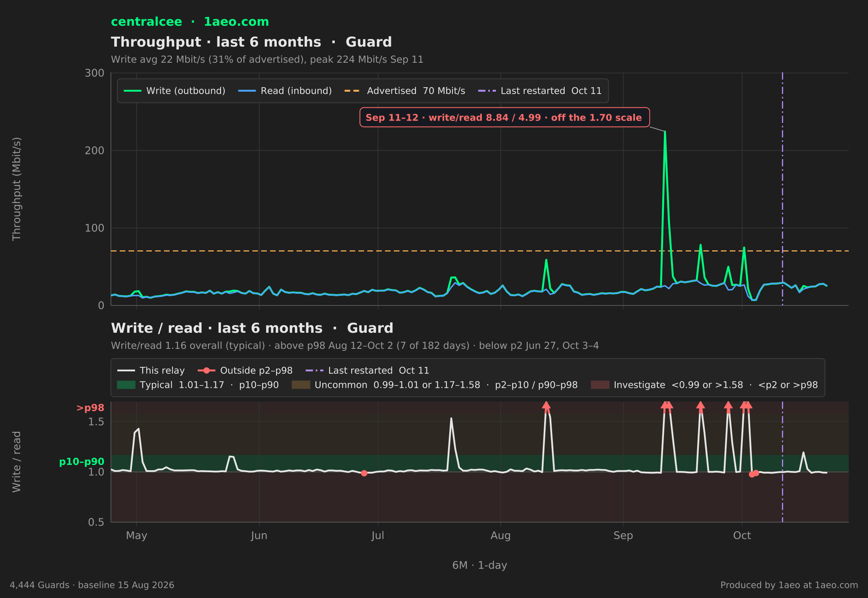Click the Jul x-axis label

[378, 536]
